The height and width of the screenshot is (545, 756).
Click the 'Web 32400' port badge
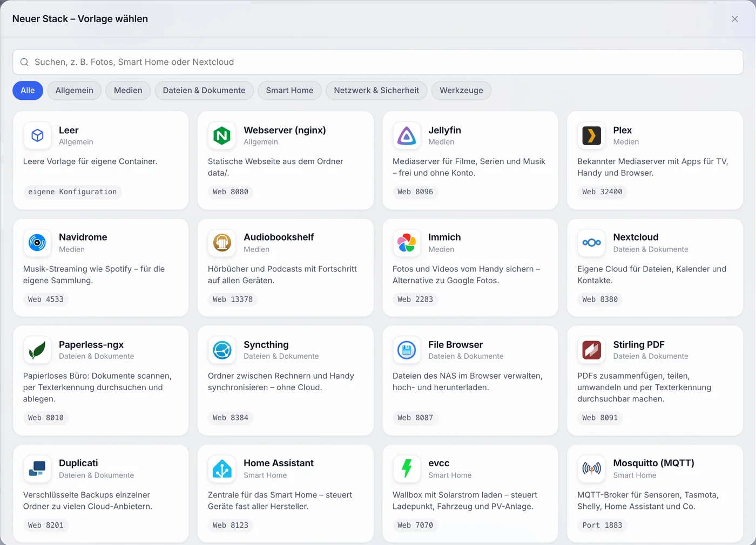point(602,192)
